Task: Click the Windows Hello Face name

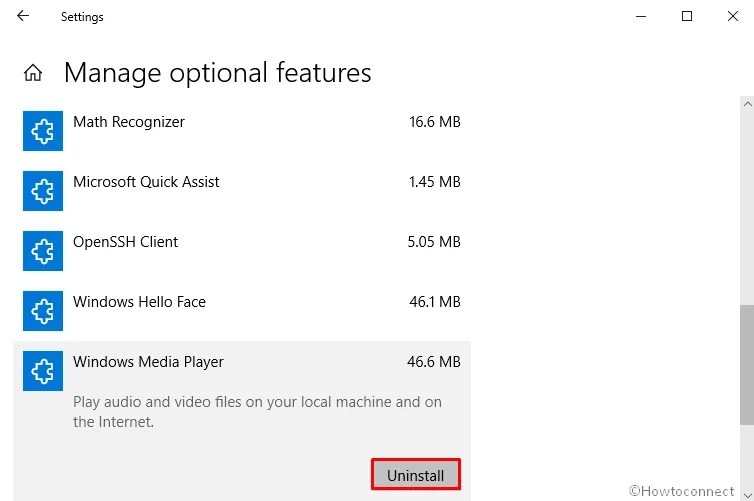Action: click(139, 302)
